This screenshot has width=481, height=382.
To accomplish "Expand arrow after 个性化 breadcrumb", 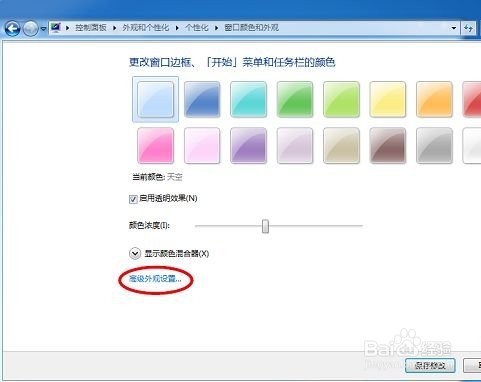I will pyautogui.click(x=216, y=28).
